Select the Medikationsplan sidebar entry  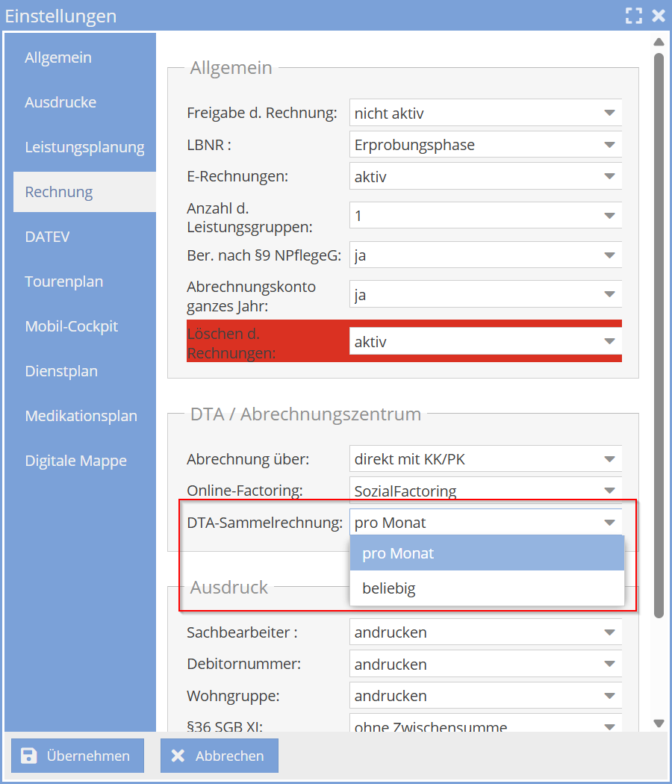pos(81,416)
